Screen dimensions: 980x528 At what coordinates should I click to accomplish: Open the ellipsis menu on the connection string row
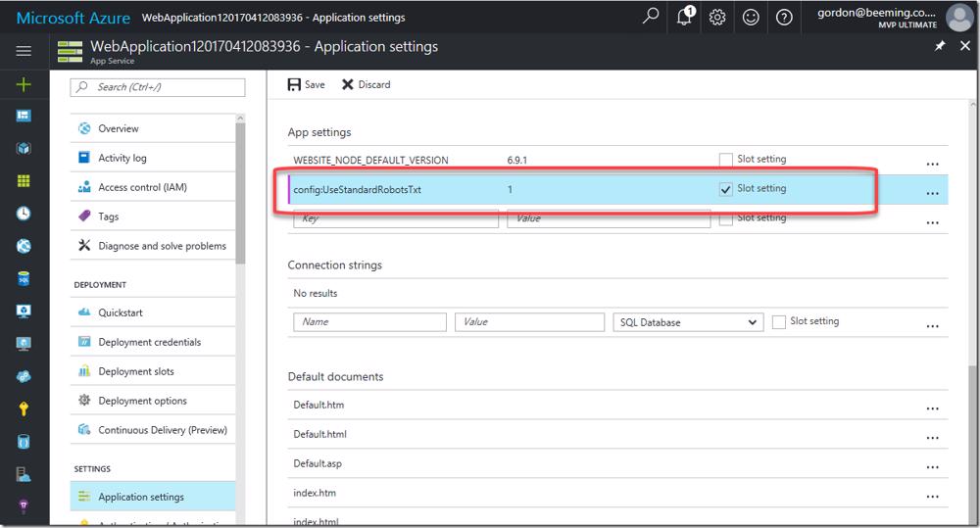[x=933, y=326]
